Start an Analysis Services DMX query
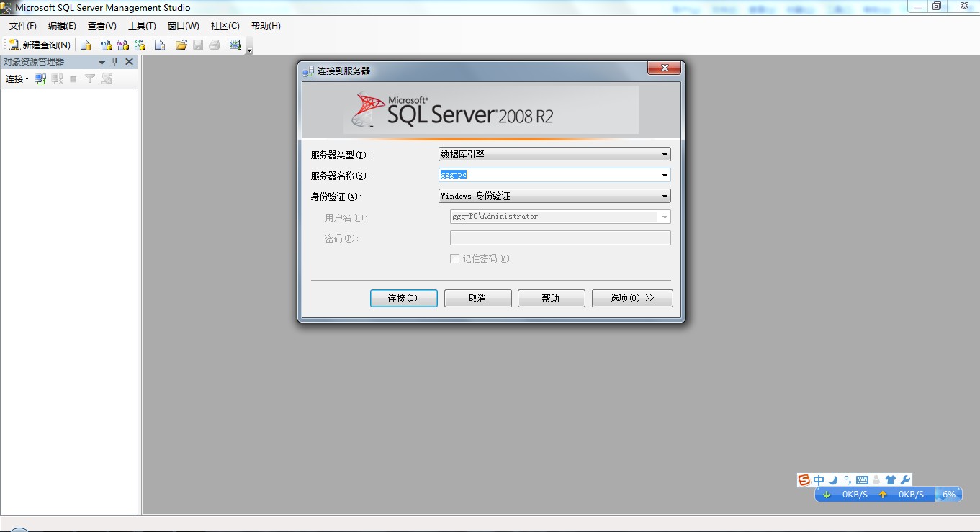 pyautogui.click(x=123, y=45)
